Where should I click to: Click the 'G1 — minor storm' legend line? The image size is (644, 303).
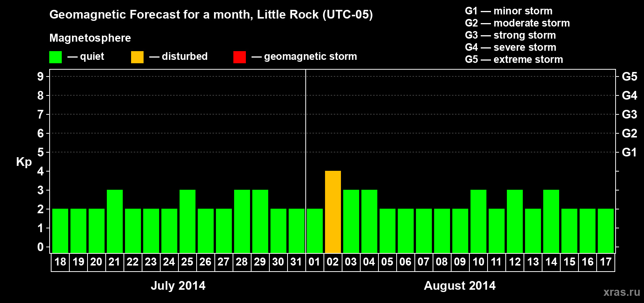click(x=509, y=11)
